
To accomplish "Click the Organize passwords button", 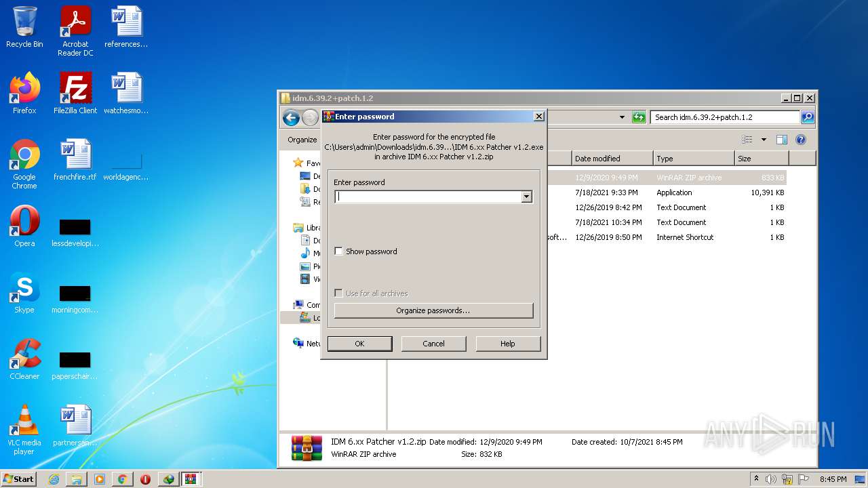I will [433, 310].
